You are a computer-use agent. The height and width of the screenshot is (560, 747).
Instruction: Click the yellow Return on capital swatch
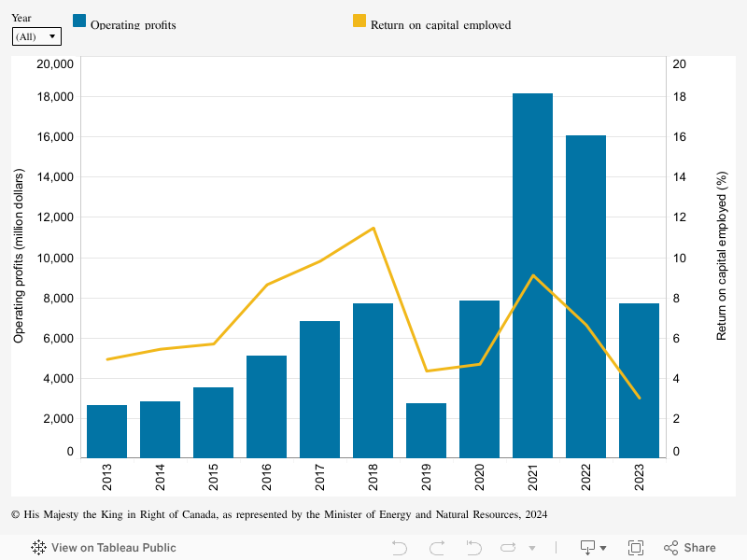359,22
